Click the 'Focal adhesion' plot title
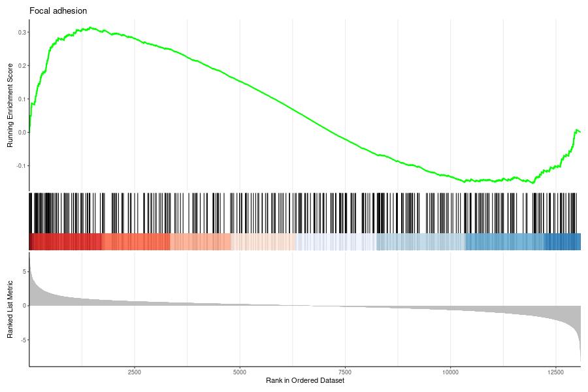The height and width of the screenshot is (392, 588). click(x=58, y=11)
